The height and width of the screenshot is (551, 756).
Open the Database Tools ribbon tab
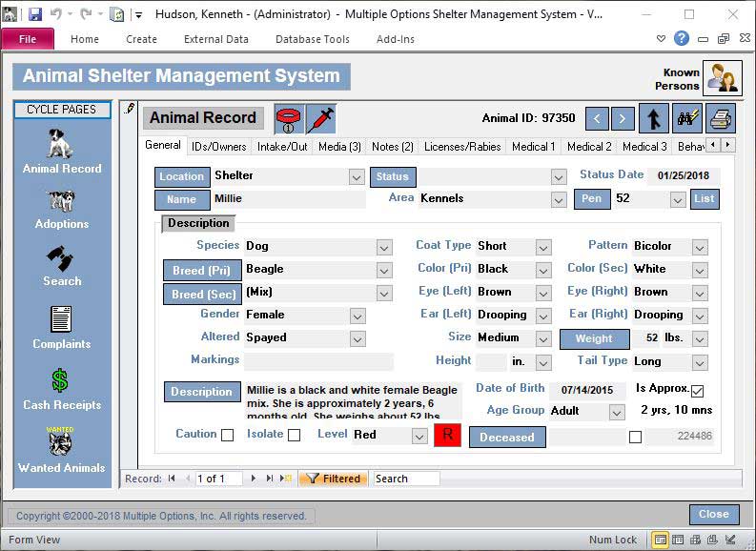[313, 39]
